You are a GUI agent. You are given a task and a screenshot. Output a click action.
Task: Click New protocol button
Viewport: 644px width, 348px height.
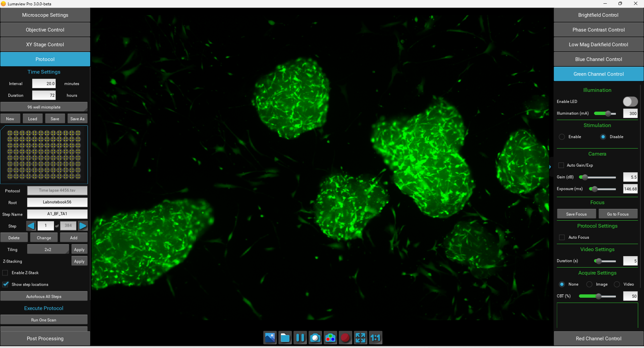pos(10,119)
